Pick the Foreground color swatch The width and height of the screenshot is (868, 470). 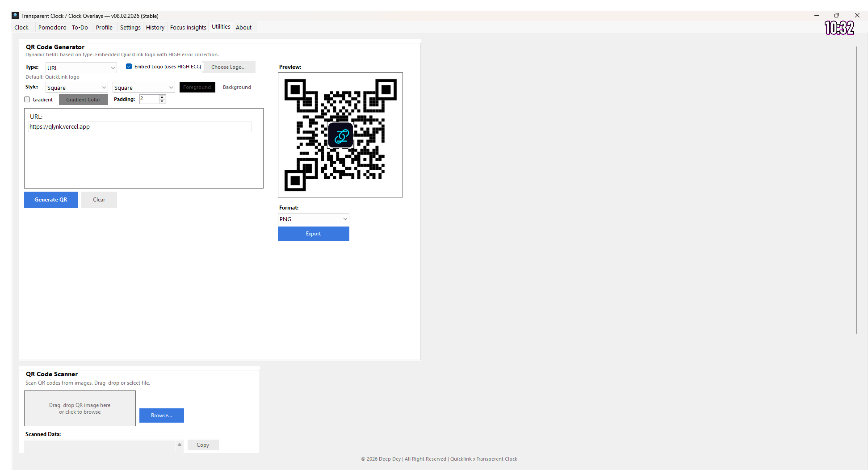click(x=197, y=87)
